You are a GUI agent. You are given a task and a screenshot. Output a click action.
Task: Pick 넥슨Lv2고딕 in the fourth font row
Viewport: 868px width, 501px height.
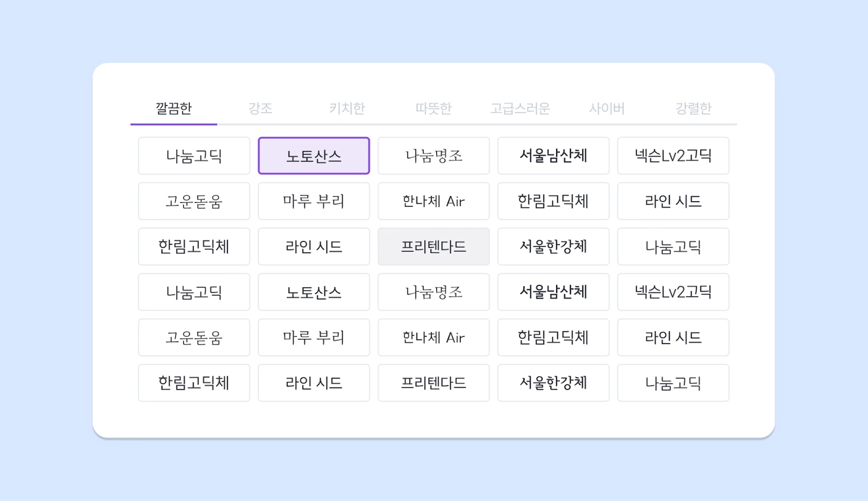coord(673,292)
